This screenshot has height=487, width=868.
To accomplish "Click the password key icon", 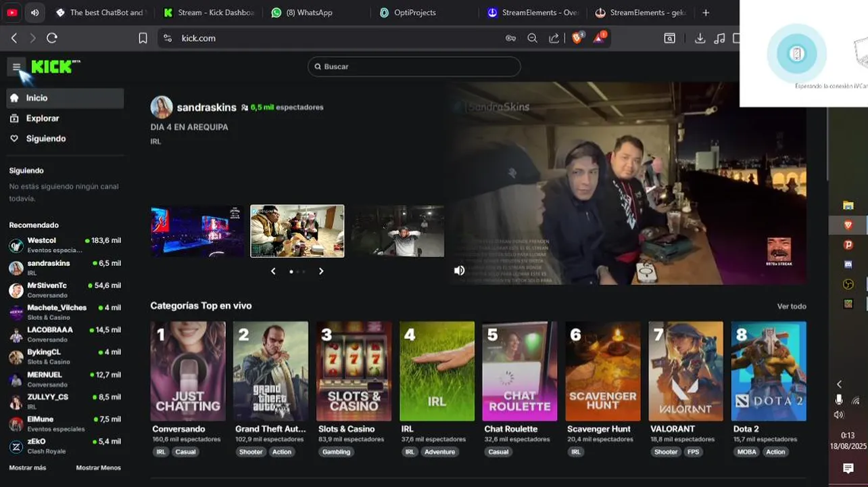I will (x=510, y=39).
